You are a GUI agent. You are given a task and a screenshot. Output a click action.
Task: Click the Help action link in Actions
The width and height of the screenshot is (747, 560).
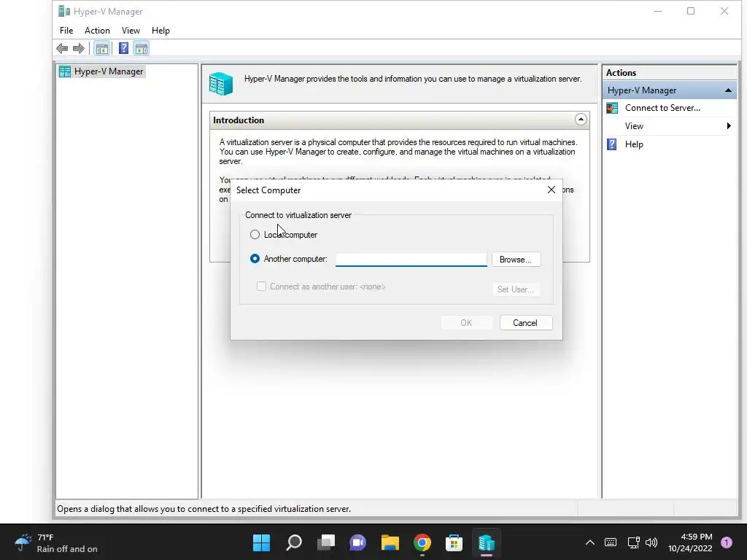pyautogui.click(x=634, y=144)
